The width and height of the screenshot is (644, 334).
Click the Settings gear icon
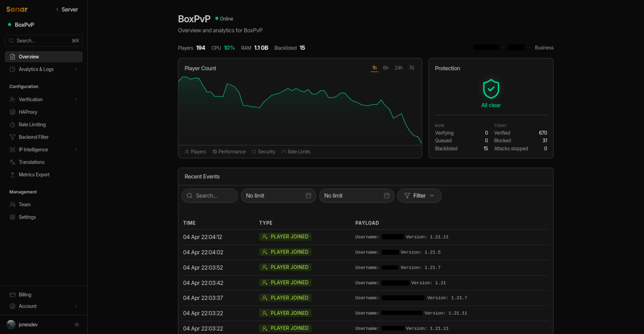point(12,217)
